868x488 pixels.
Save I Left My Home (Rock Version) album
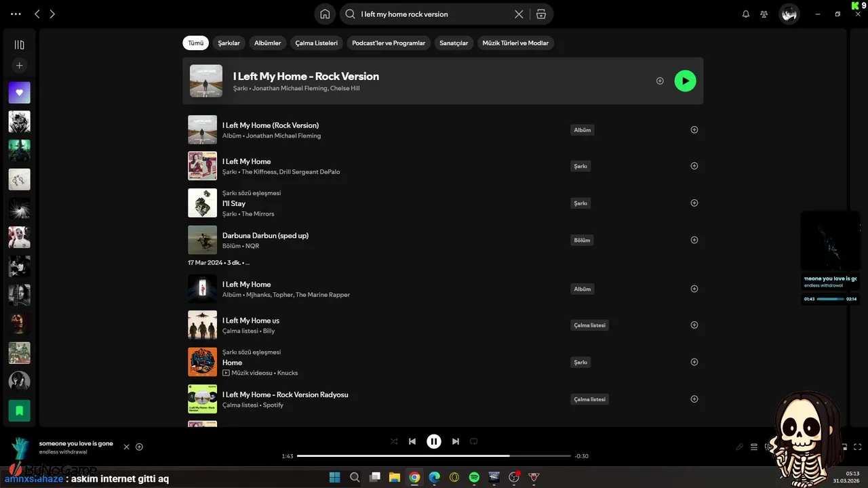coord(694,129)
